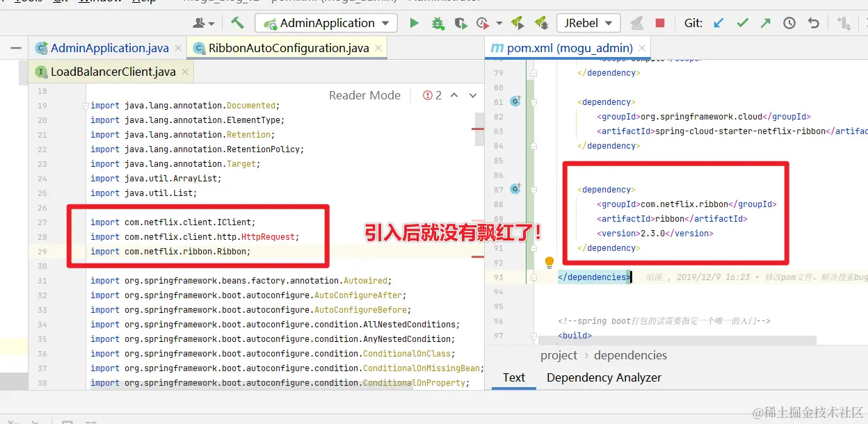Click the Autowired import on line 31
The image size is (868, 424).
pyautogui.click(x=241, y=281)
